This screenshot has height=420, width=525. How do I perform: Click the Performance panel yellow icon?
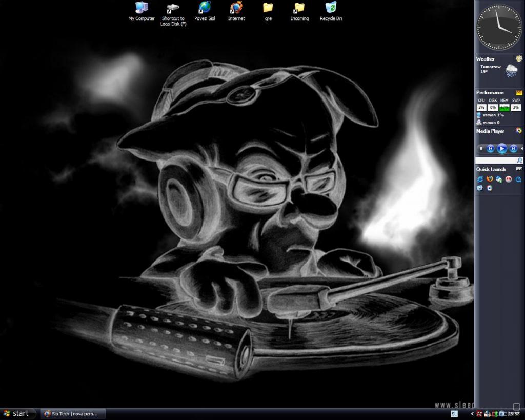click(519, 92)
